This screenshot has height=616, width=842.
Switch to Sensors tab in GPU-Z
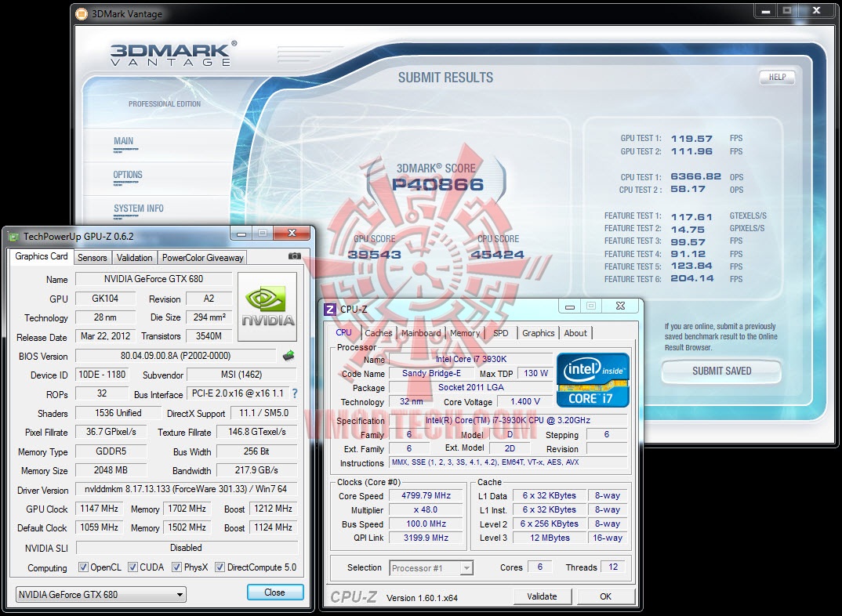click(93, 258)
